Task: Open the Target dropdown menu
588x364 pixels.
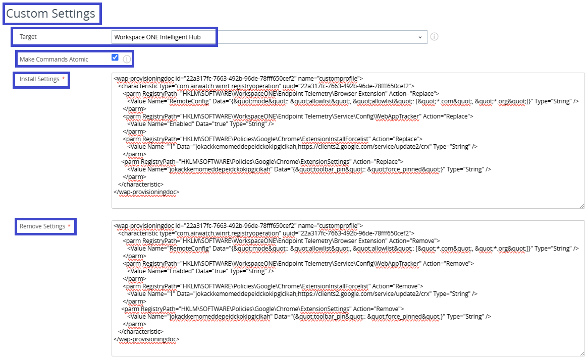Action: [x=269, y=37]
